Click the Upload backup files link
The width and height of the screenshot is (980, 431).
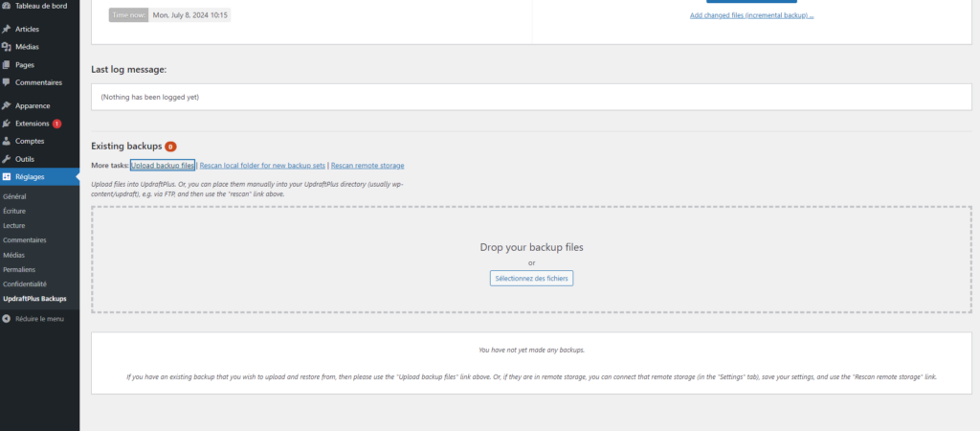(x=163, y=166)
